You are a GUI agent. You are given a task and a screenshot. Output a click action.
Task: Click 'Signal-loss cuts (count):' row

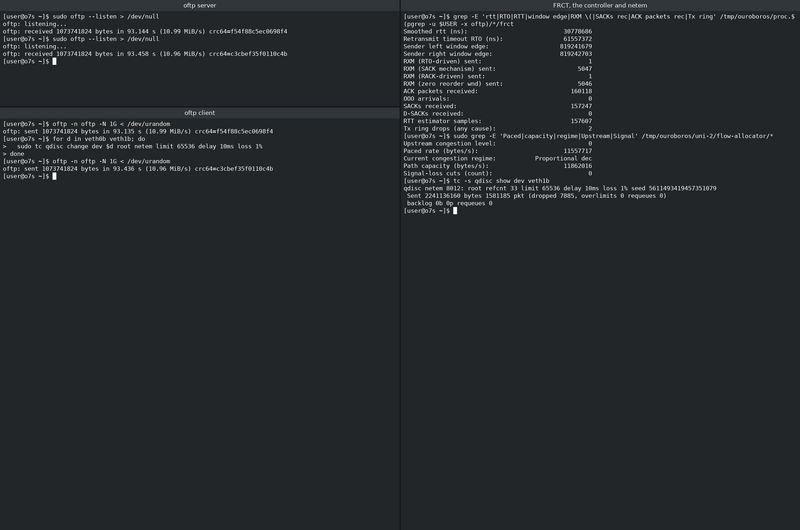point(497,173)
